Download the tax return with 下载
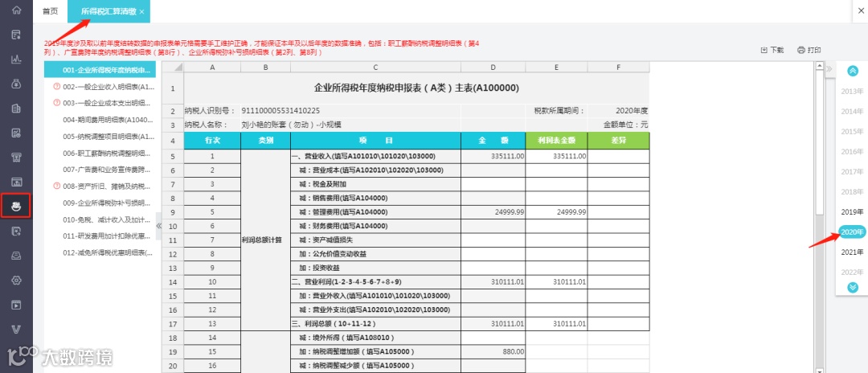This screenshot has height=373, width=868. 772,50
